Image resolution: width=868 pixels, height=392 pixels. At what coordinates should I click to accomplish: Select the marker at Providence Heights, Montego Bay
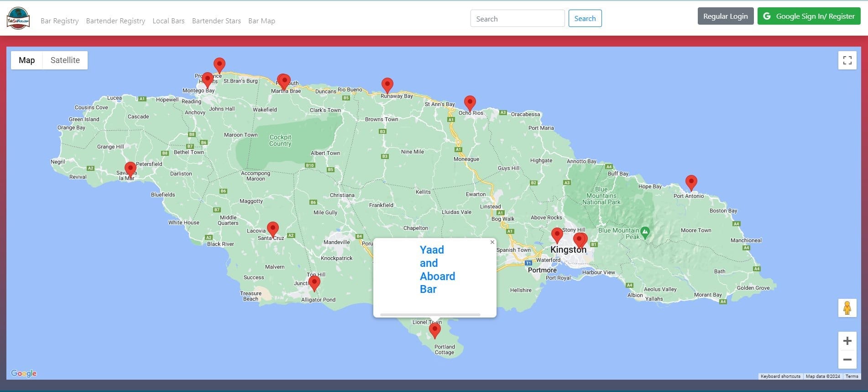(x=208, y=80)
